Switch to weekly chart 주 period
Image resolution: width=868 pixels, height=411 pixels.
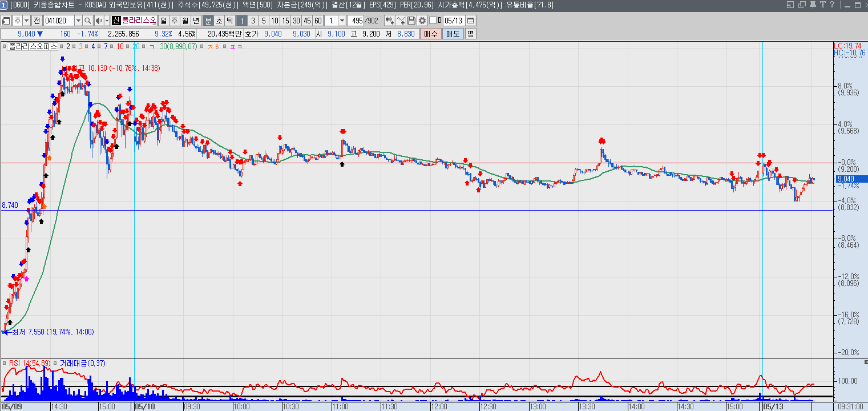click(175, 21)
